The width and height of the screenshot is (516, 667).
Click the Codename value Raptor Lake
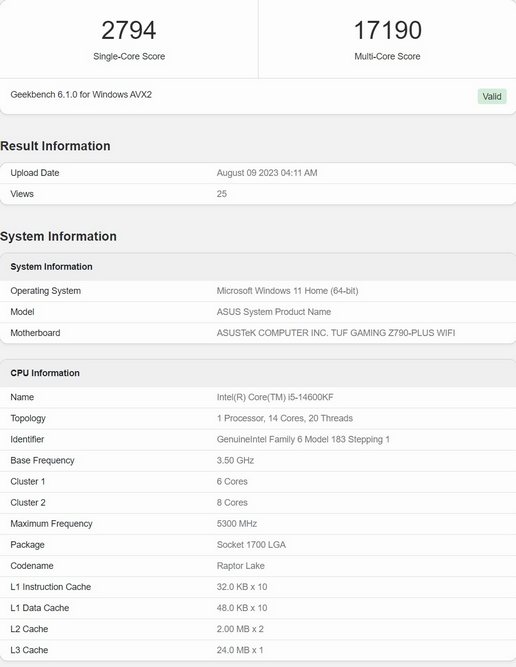point(240,566)
